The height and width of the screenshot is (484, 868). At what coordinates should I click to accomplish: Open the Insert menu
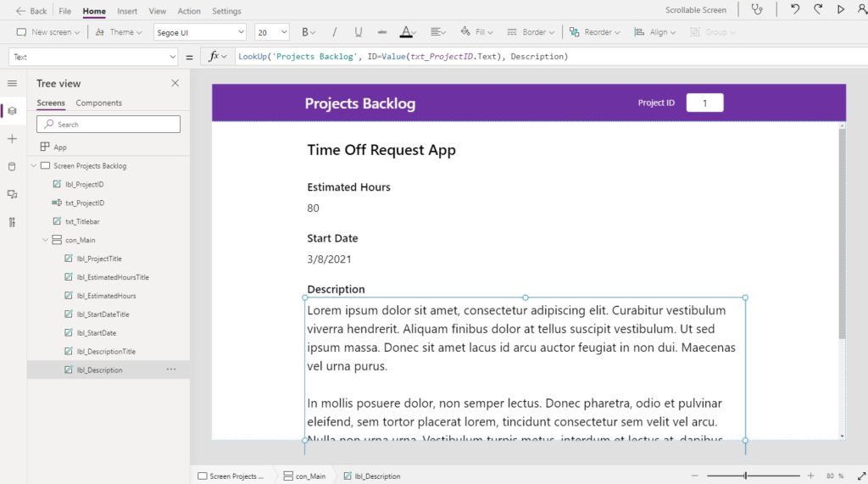point(127,10)
